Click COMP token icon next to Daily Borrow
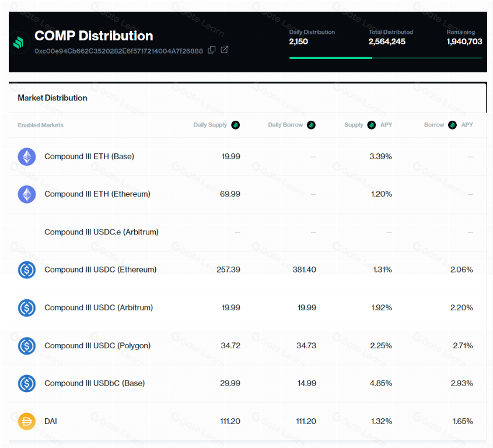The width and height of the screenshot is (493, 448). point(312,125)
